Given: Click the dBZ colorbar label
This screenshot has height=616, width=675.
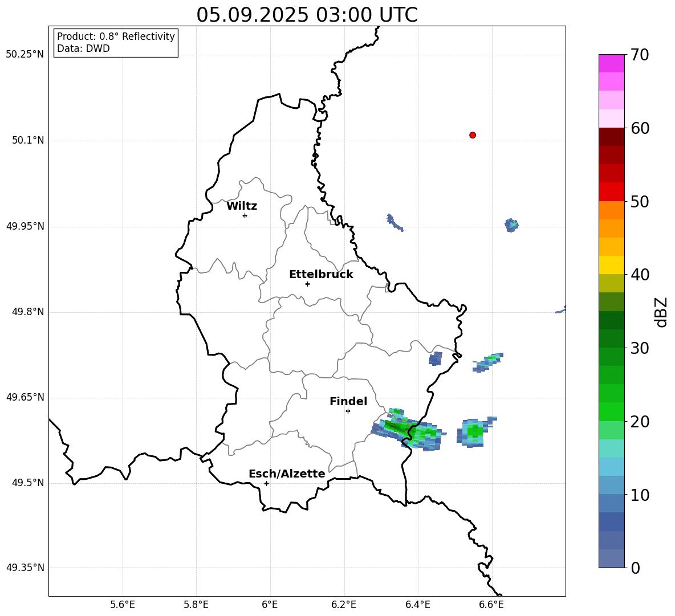Looking at the screenshot, I should (661, 312).
